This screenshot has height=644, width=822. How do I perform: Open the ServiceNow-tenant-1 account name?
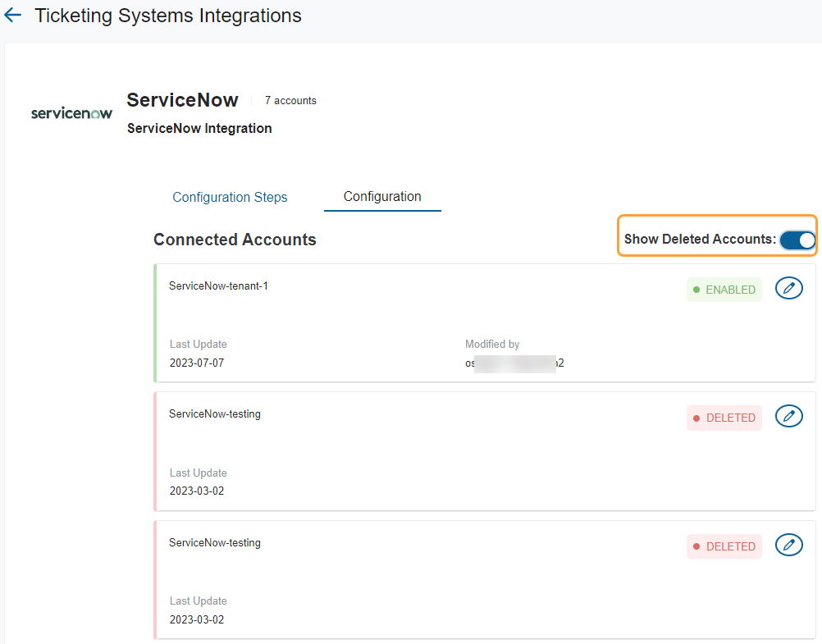point(218,286)
